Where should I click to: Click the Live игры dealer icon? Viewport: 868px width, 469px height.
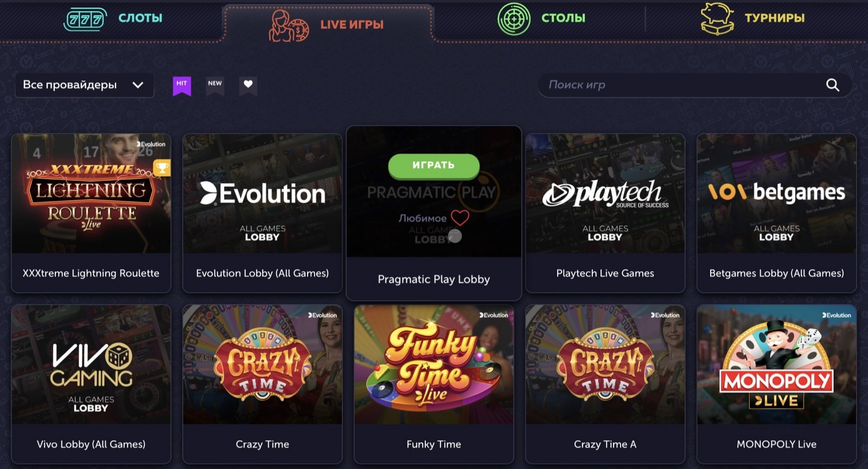(289, 25)
